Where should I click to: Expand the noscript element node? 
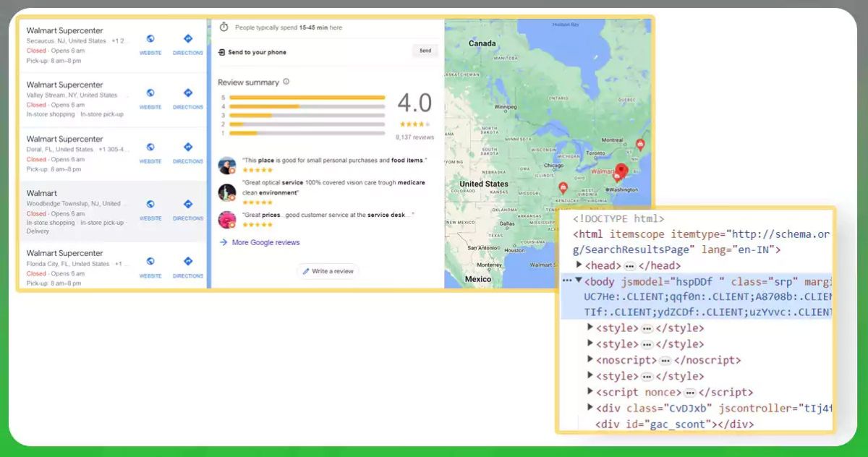click(x=590, y=360)
